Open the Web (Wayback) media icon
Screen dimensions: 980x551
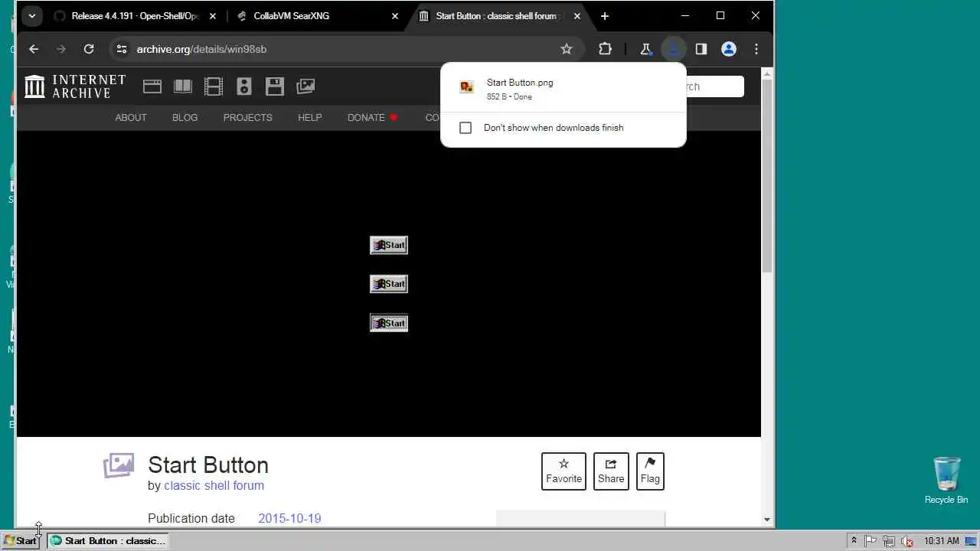[x=152, y=86]
